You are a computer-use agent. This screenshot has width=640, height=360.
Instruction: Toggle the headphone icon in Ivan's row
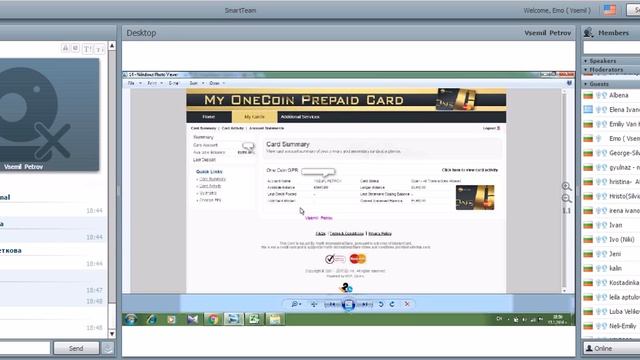click(x=604, y=225)
